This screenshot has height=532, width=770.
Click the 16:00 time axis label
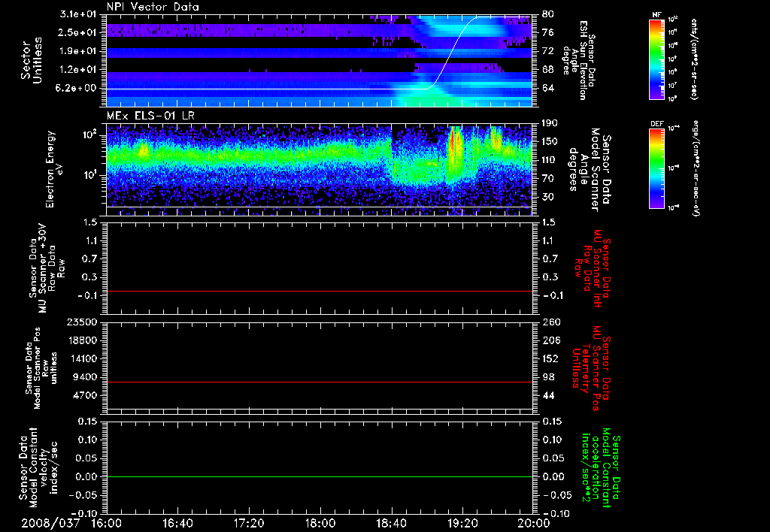click(x=106, y=522)
